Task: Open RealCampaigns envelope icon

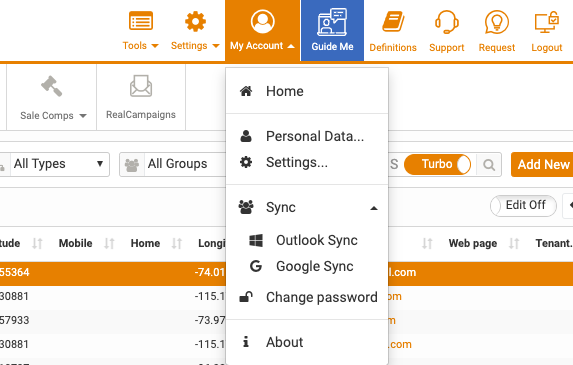Action: pyautogui.click(x=141, y=86)
